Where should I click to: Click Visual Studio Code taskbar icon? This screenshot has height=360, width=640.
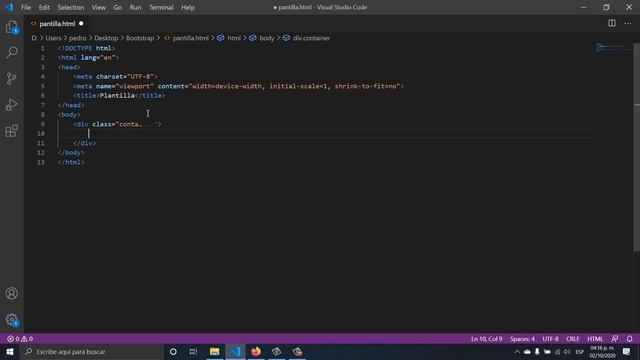pyautogui.click(x=235, y=351)
